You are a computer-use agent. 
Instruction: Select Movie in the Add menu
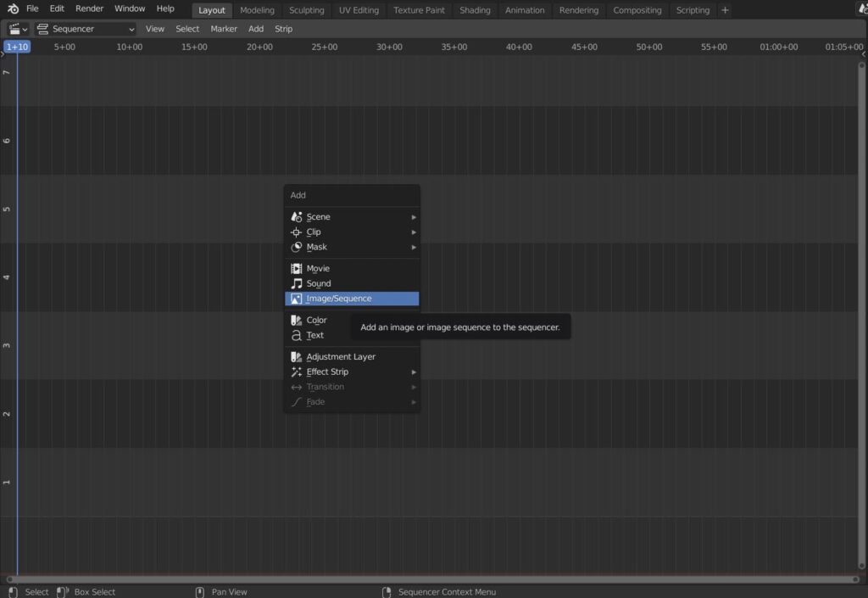coord(352,269)
